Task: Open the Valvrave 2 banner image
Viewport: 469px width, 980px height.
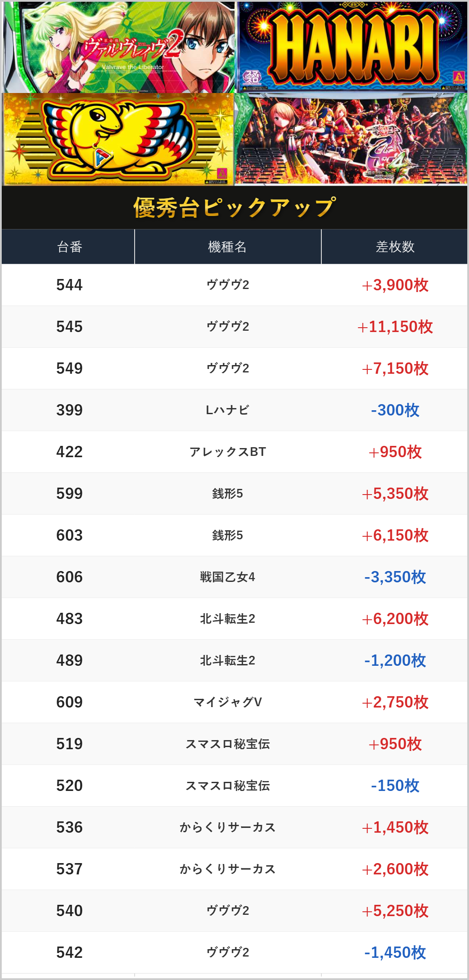Action: 118,47
